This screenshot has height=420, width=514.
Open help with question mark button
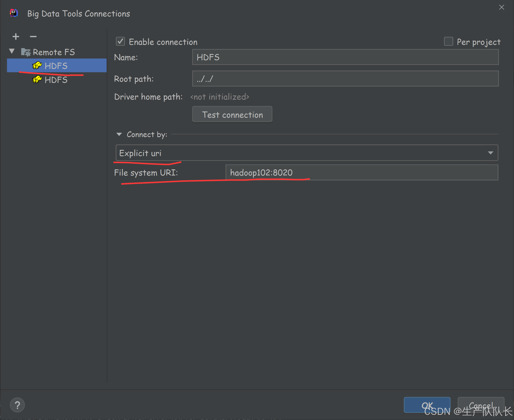(17, 405)
